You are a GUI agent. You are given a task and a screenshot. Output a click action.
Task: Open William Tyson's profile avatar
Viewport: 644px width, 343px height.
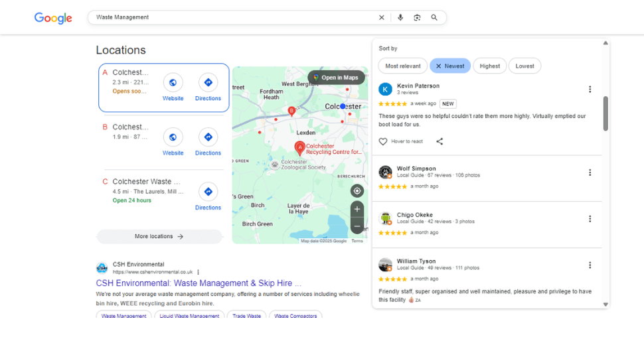click(x=385, y=265)
